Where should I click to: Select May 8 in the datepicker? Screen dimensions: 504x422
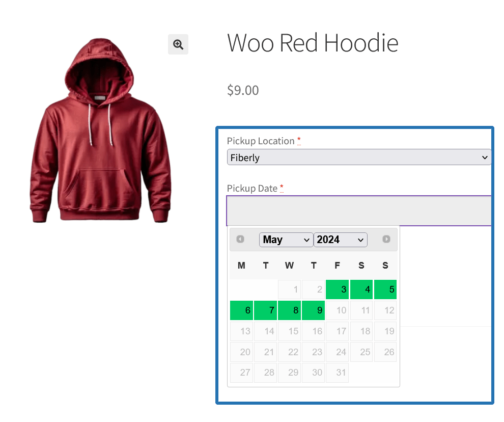(x=289, y=310)
